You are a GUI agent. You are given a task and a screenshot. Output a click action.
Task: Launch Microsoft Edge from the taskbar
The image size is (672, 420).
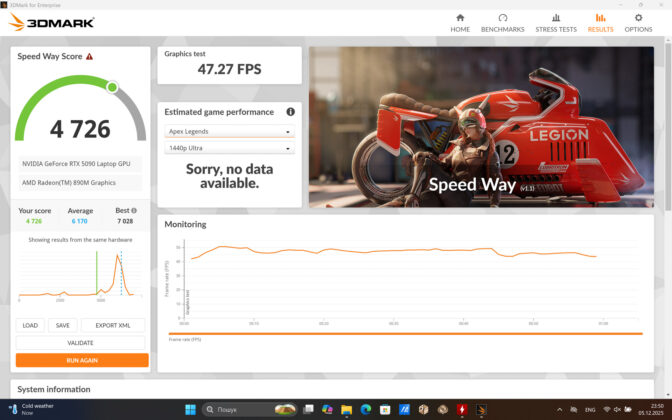click(366, 409)
